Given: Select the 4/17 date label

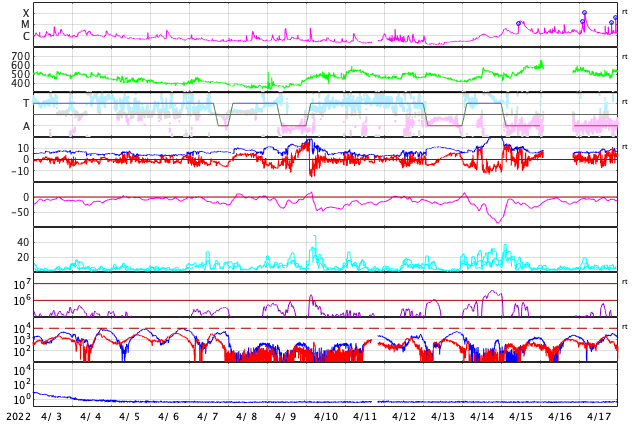Looking at the screenshot, I should pos(599,417).
